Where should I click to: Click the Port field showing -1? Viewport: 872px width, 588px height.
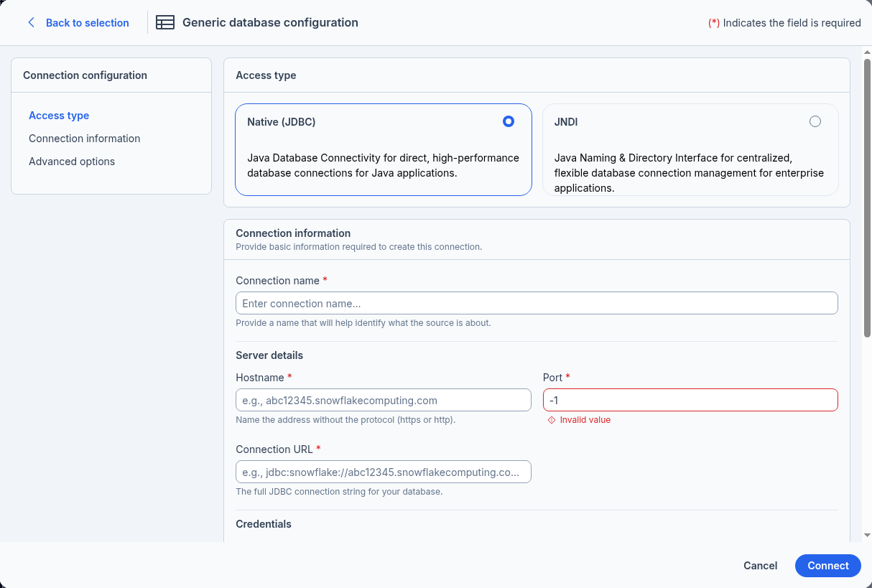tap(690, 400)
